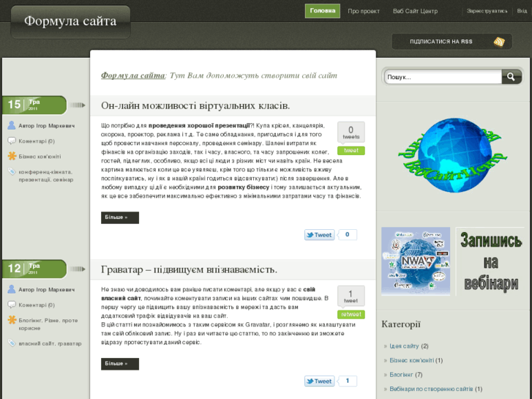Click author icon of the 15 Тра post

[x=12, y=125]
